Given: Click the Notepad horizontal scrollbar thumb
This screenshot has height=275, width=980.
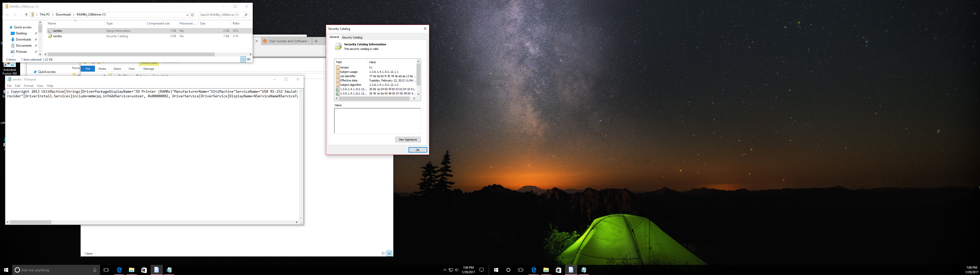Looking at the screenshot, I should coord(30,222).
